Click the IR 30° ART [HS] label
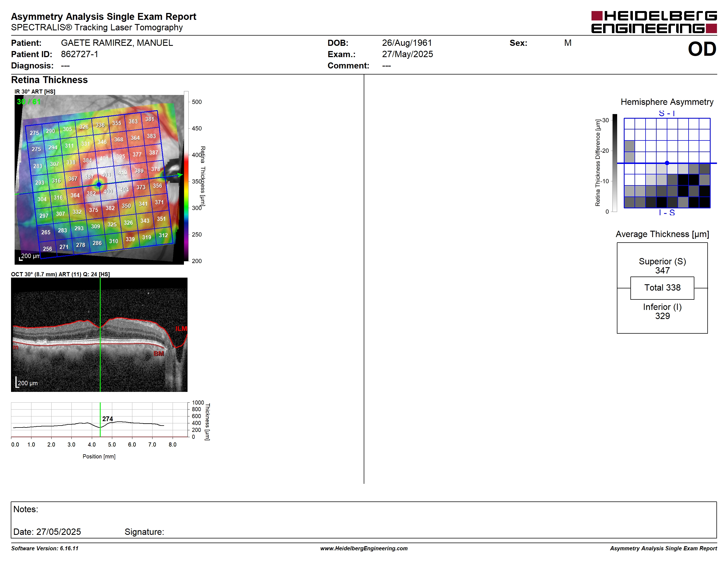Image resolution: width=728 pixels, height=563 pixels. [x=35, y=92]
